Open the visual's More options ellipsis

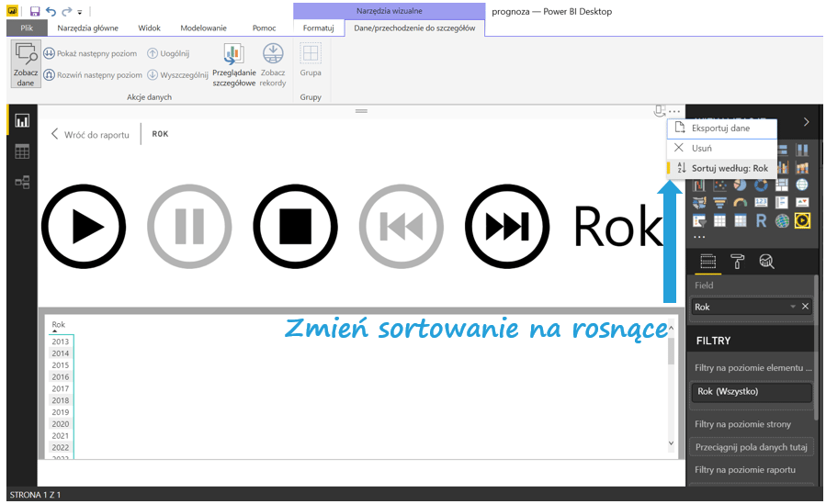675,111
